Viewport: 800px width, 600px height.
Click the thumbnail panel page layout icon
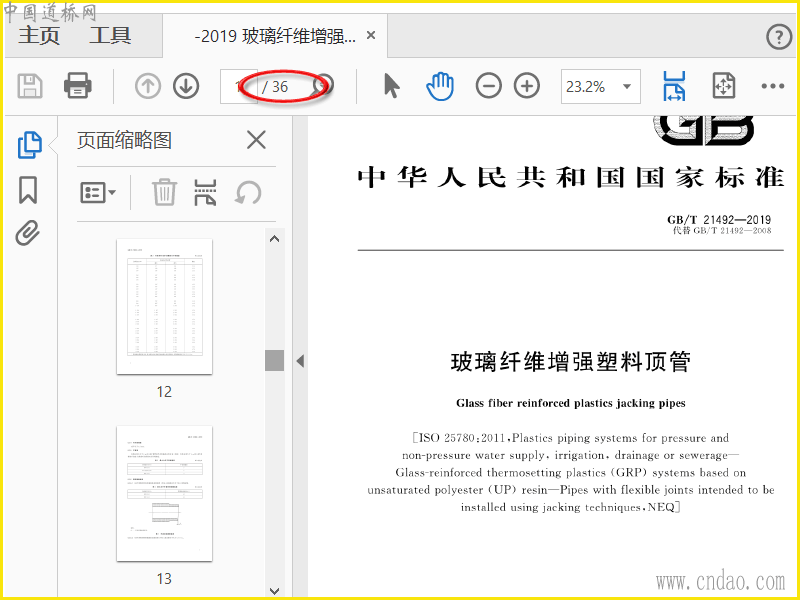coord(205,192)
